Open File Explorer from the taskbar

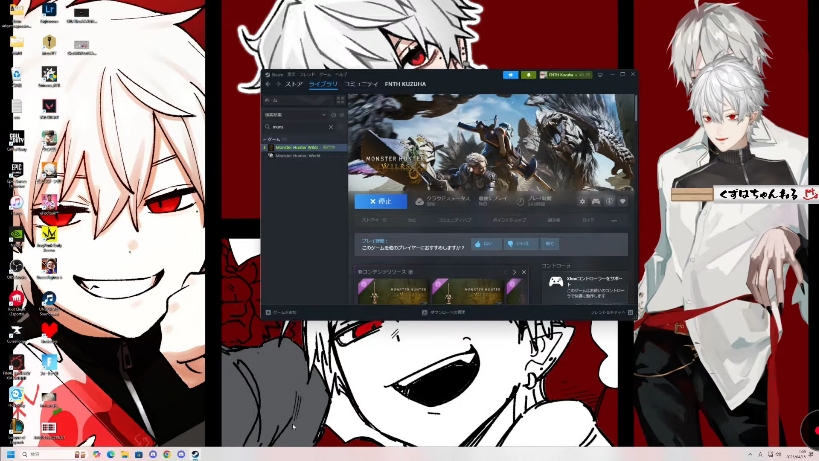(124, 454)
